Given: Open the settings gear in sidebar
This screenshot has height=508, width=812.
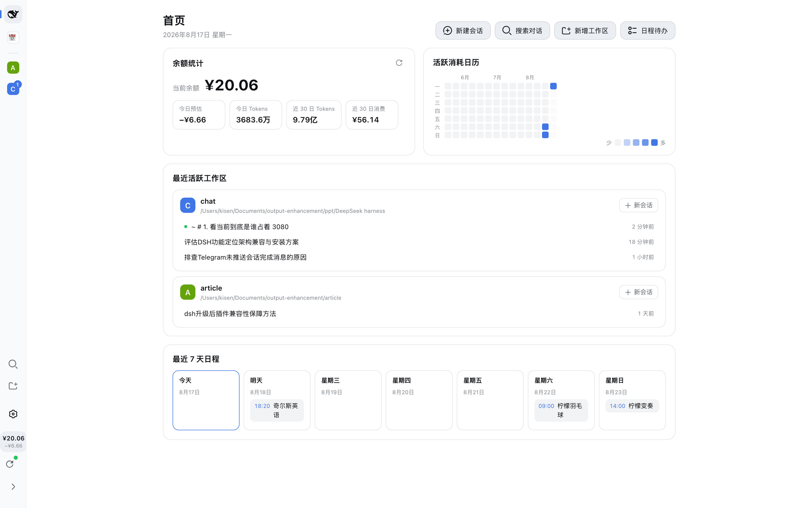Looking at the screenshot, I should tap(13, 414).
